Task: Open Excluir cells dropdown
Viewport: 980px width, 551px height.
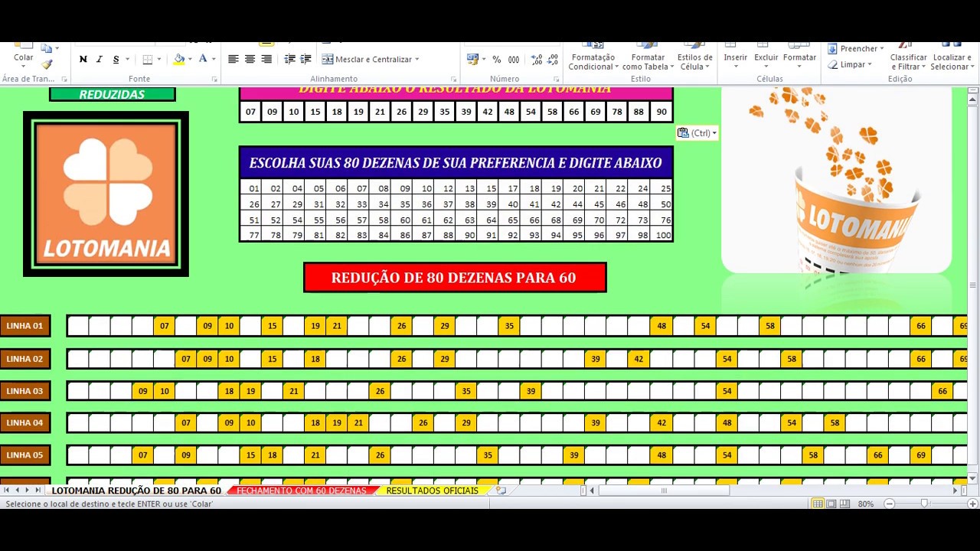Action: [766, 59]
